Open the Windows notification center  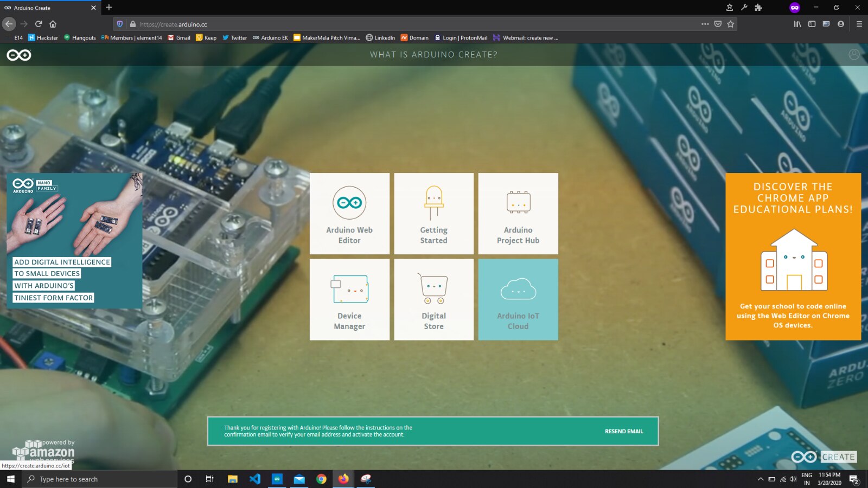pyautogui.click(x=854, y=479)
